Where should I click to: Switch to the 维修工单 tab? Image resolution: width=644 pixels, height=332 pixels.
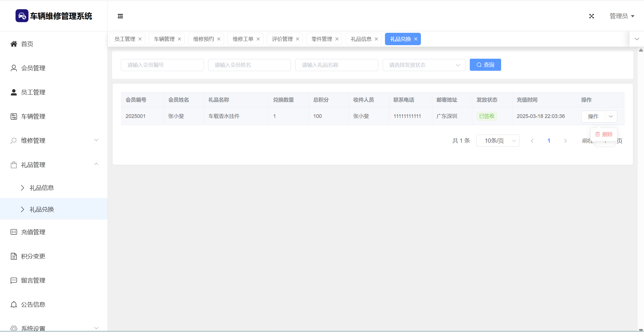click(243, 39)
